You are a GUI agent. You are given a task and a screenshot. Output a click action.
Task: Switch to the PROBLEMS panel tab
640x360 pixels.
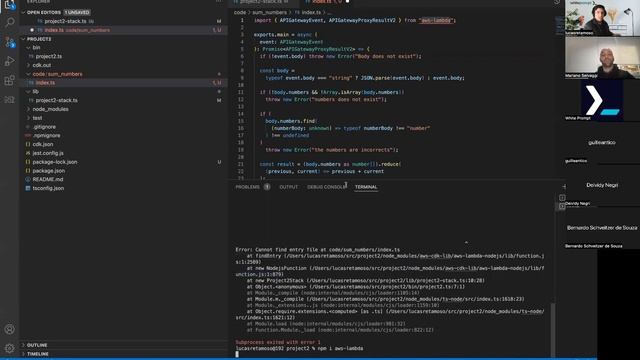(x=247, y=187)
